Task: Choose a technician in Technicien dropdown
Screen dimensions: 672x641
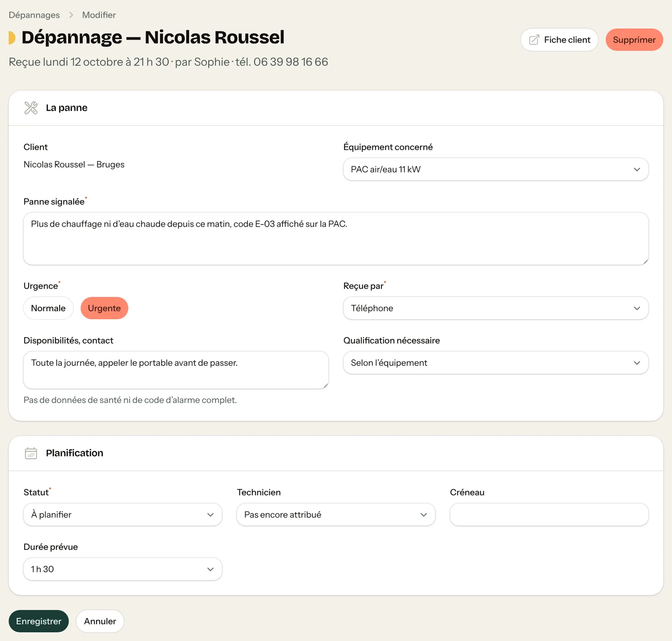Action: point(336,515)
